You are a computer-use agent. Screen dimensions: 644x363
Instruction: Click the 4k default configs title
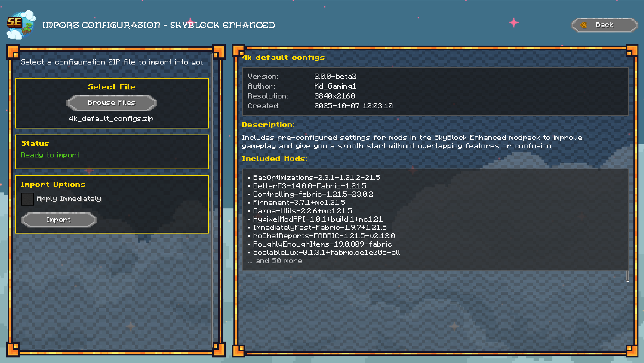tap(283, 58)
